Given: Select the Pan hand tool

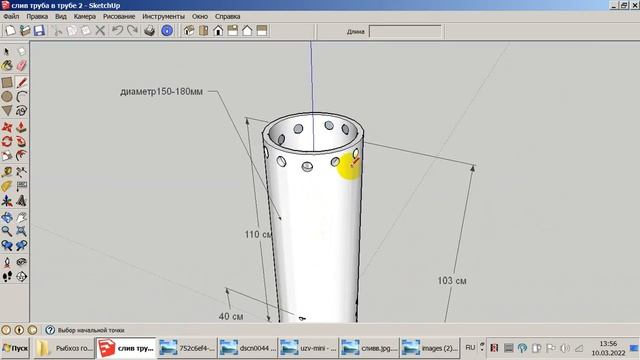Looking at the screenshot, I should [21, 218].
